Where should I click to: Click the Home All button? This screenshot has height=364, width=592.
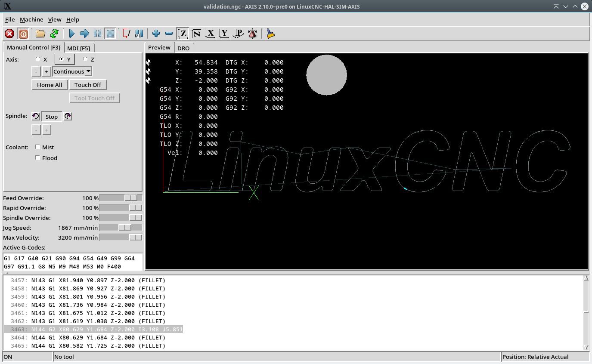coord(50,85)
